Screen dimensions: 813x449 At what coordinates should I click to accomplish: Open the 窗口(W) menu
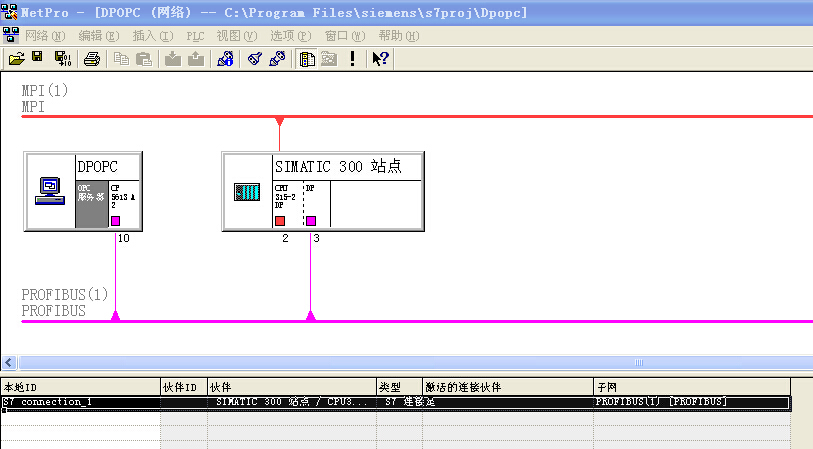point(345,36)
